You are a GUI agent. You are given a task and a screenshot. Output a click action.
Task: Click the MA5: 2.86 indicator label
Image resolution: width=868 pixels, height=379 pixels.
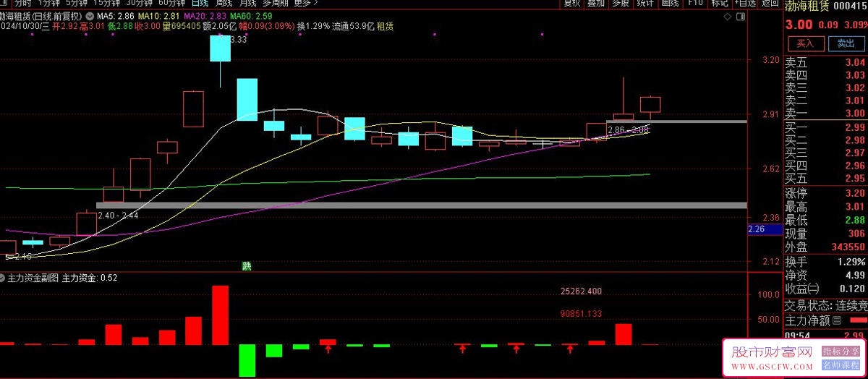pos(115,15)
